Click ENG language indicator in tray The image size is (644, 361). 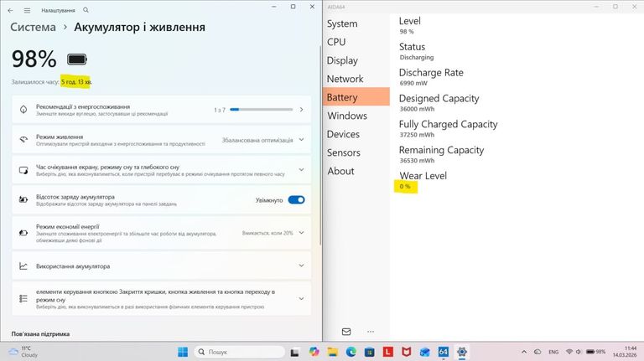(553, 352)
